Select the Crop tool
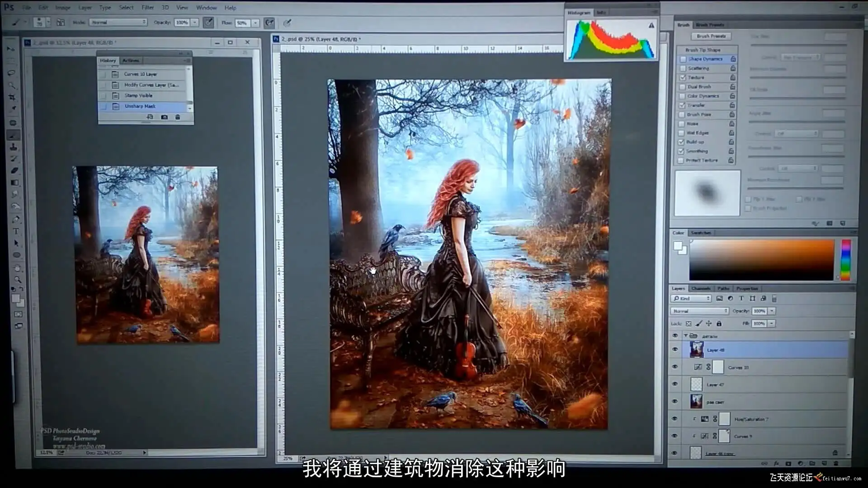This screenshot has height=488, width=868. [x=12, y=97]
